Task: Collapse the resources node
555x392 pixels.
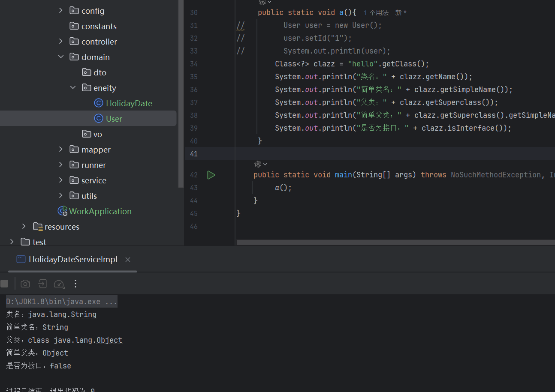Action: pos(24,226)
